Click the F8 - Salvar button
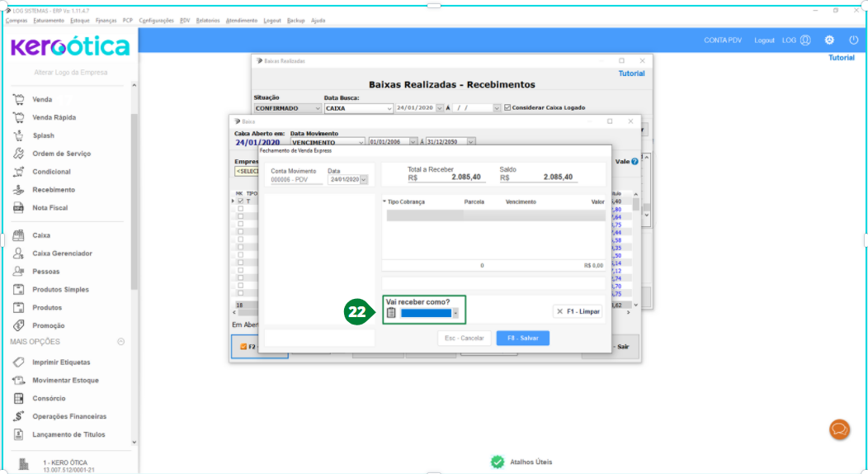 [522, 338]
